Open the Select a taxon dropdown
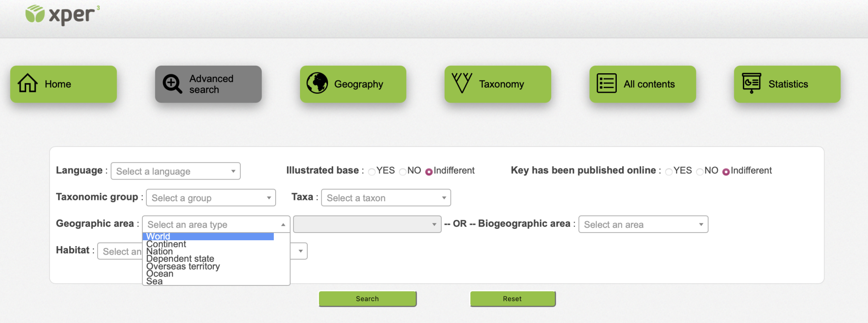 [x=386, y=198]
